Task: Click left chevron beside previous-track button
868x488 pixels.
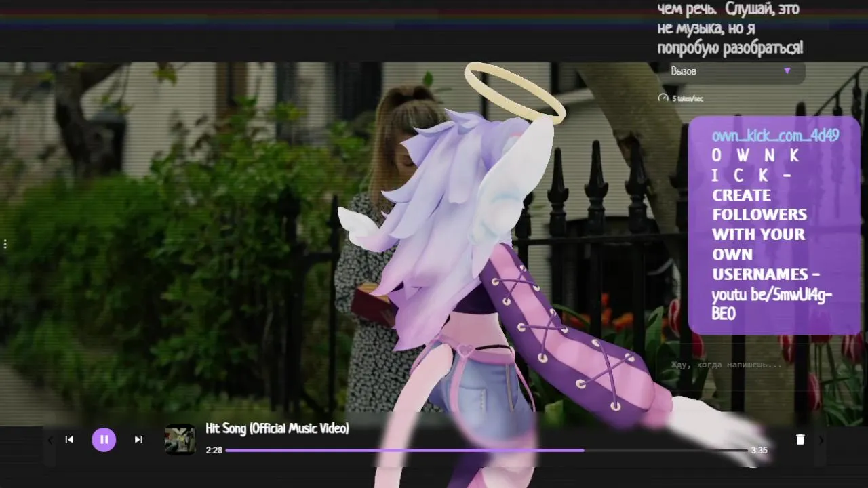Action: click(x=50, y=440)
